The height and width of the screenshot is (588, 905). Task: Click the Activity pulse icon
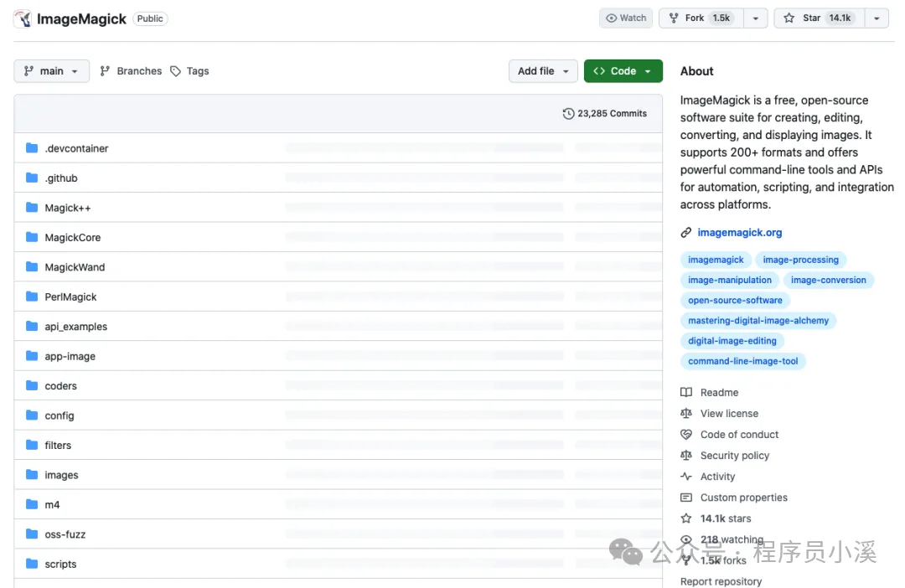tap(685, 477)
